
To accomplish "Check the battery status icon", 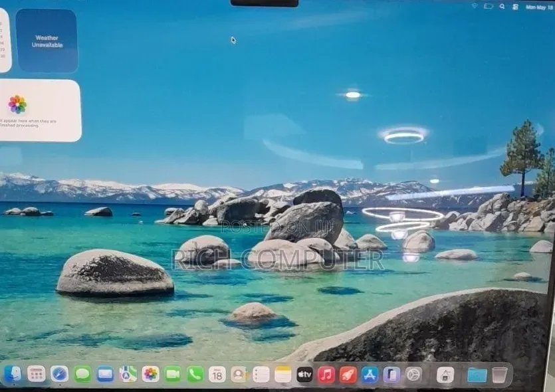I will pyautogui.click(x=489, y=7).
